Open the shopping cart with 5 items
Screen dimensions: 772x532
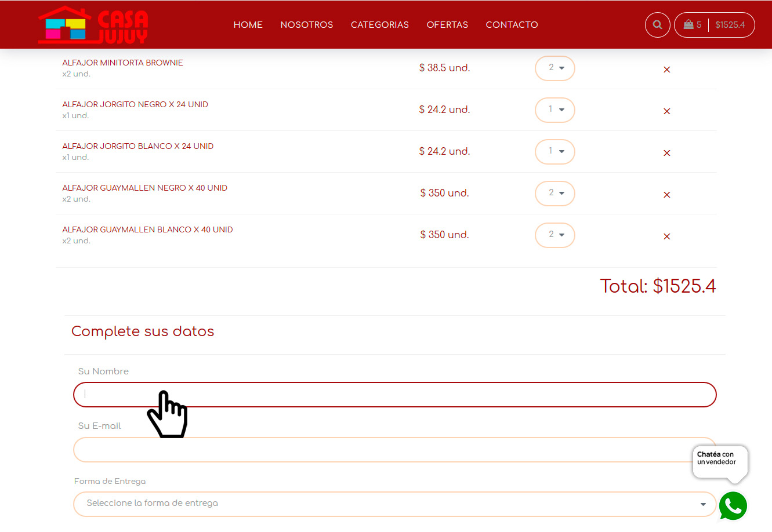click(693, 25)
